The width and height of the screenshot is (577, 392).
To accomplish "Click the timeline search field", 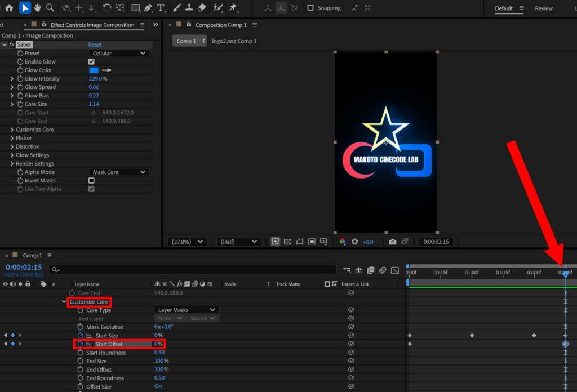I will click(193, 270).
